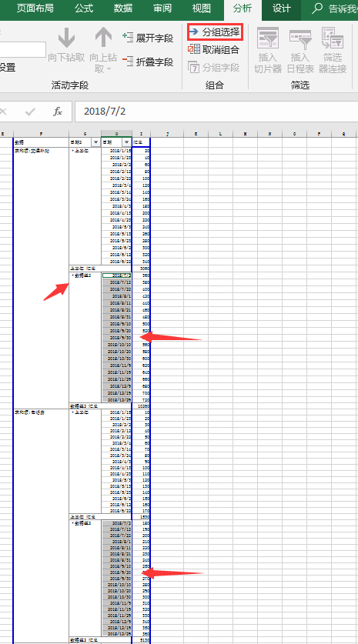Insert a slicer (插入切片器)
The height and width of the screenshot is (644, 358).
tap(268, 50)
